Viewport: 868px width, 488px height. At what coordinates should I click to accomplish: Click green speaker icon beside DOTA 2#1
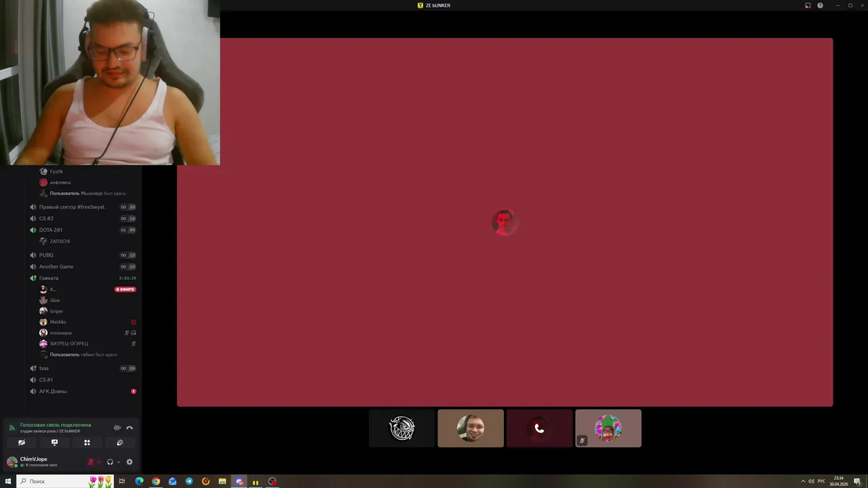(x=33, y=230)
